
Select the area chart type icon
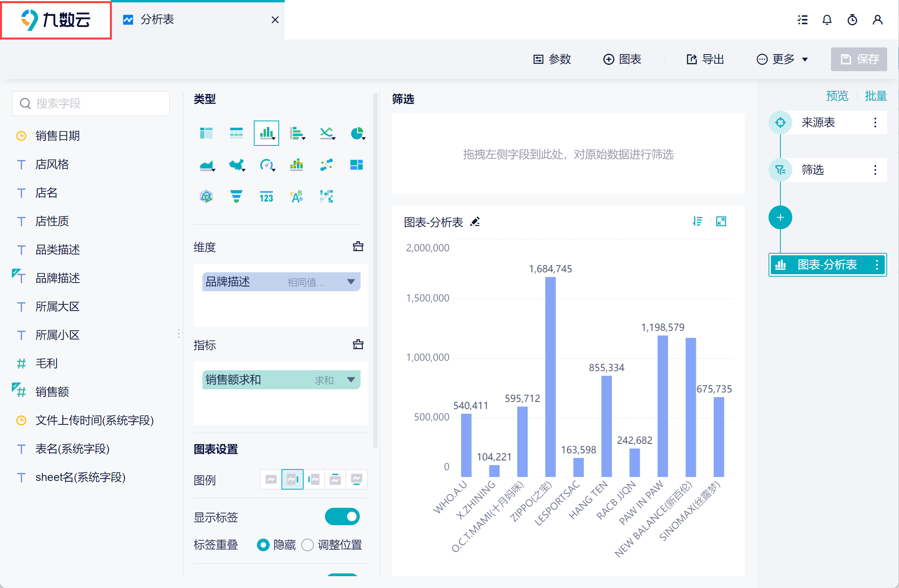click(207, 165)
